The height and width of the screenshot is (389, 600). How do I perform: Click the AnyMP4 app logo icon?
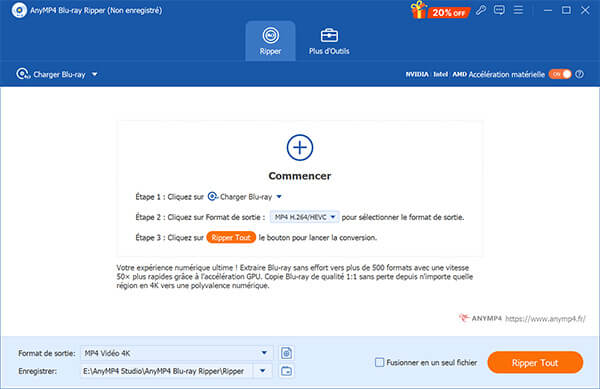click(x=19, y=10)
